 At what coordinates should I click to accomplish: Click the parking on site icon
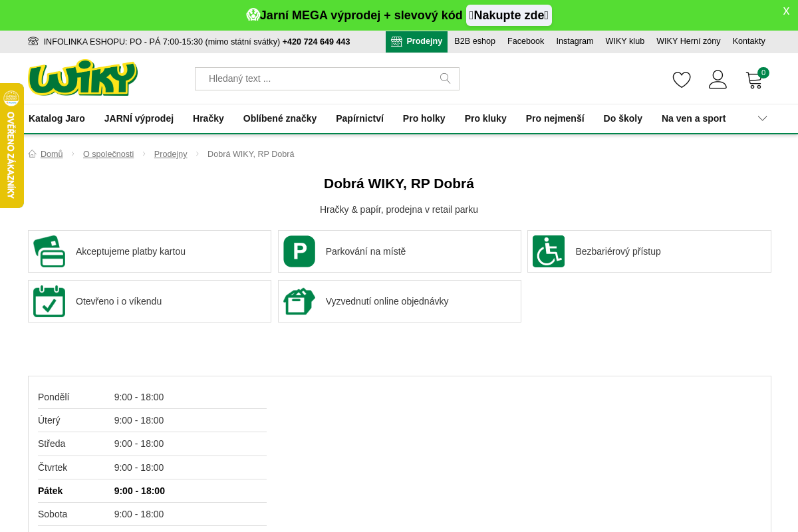299,251
